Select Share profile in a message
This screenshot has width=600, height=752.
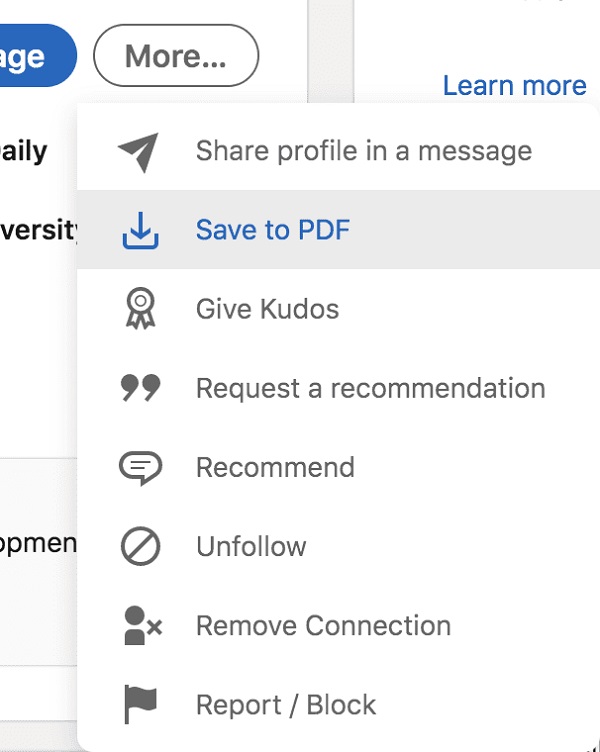coord(363,151)
